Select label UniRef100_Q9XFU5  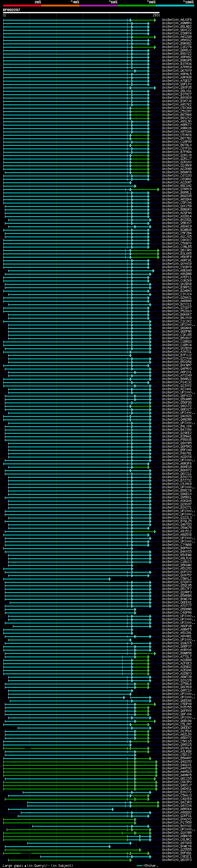[177, 88]
